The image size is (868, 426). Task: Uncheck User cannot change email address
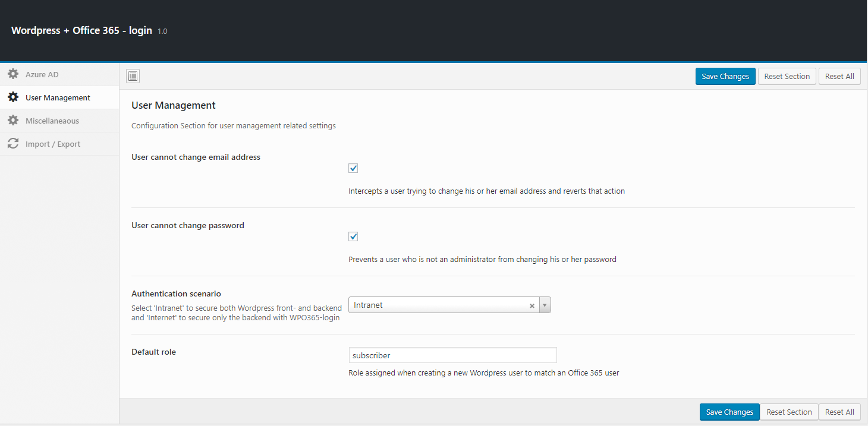click(x=353, y=168)
